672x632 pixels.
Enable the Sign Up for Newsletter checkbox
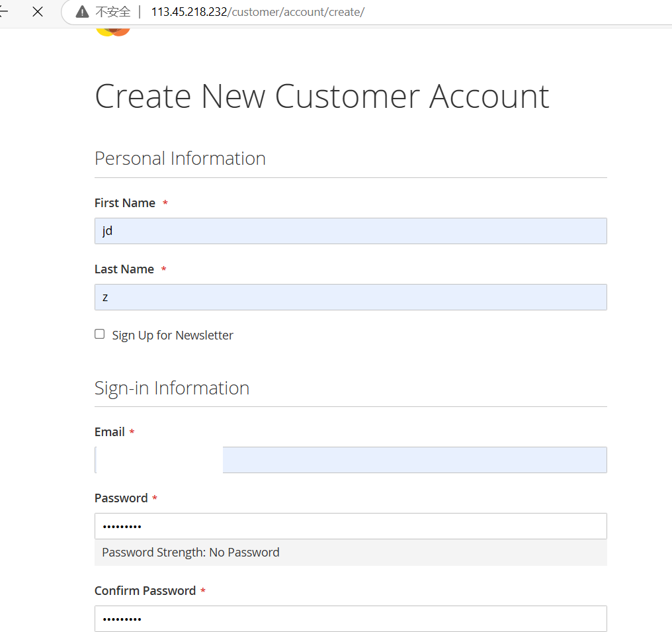coord(99,334)
